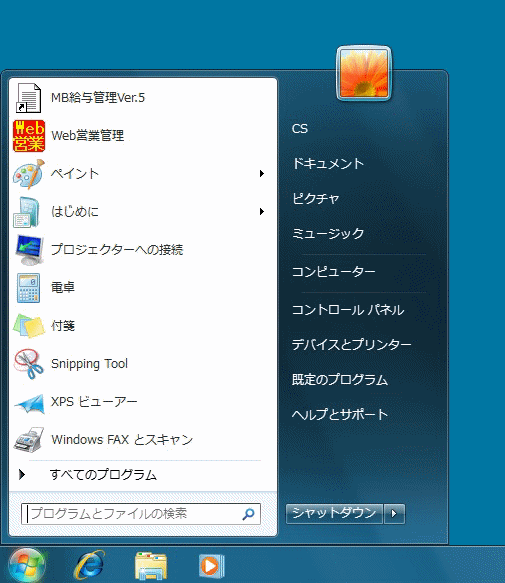505x583 pixels.
Task: Expand the はじめに jump list arrow
Action: [x=262, y=212]
